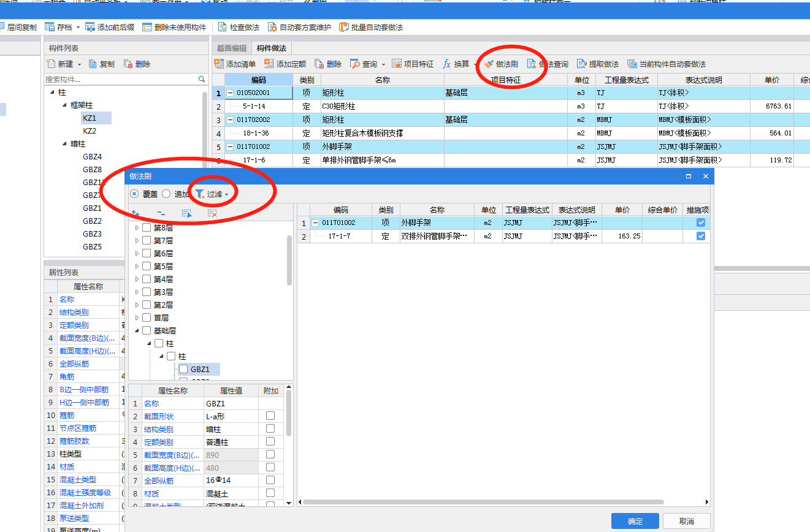Click the 项目特征 icon
The height and width of the screenshot is (532, 810).
coord(397,64)
